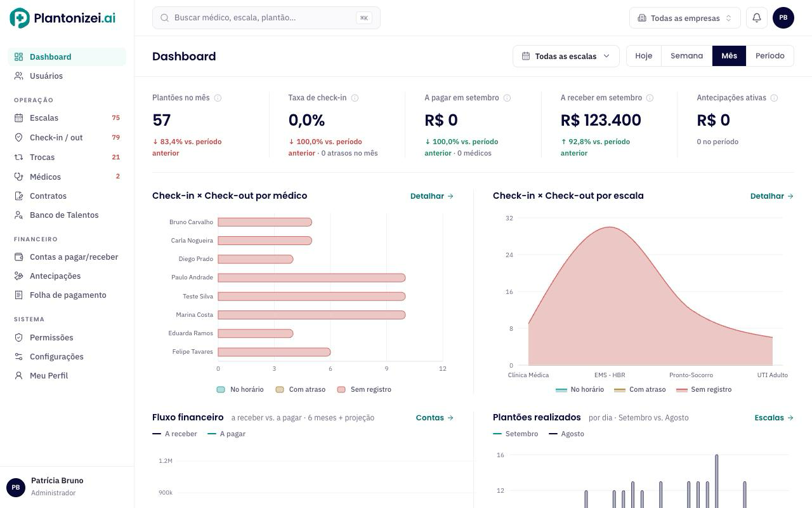Open Trocas in the sidebar
Viewport: 812px width, 508px height.
point(67,157)
